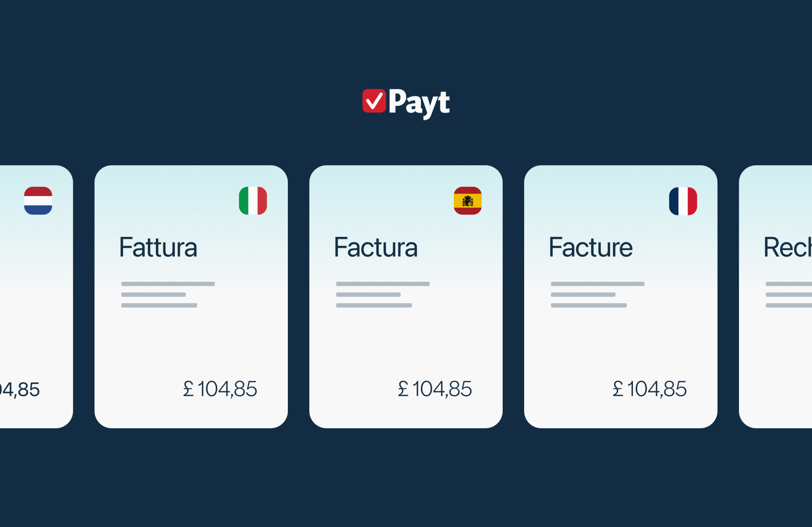Screen dimensions: 812x527
Task: Click the top placeholder line on Fattura card
Action: pyautogui.click(x=168, y=284)
